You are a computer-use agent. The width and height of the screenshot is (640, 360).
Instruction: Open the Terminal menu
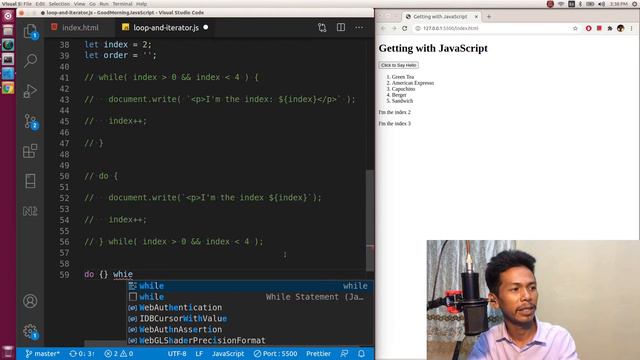(x=122, y=4)
